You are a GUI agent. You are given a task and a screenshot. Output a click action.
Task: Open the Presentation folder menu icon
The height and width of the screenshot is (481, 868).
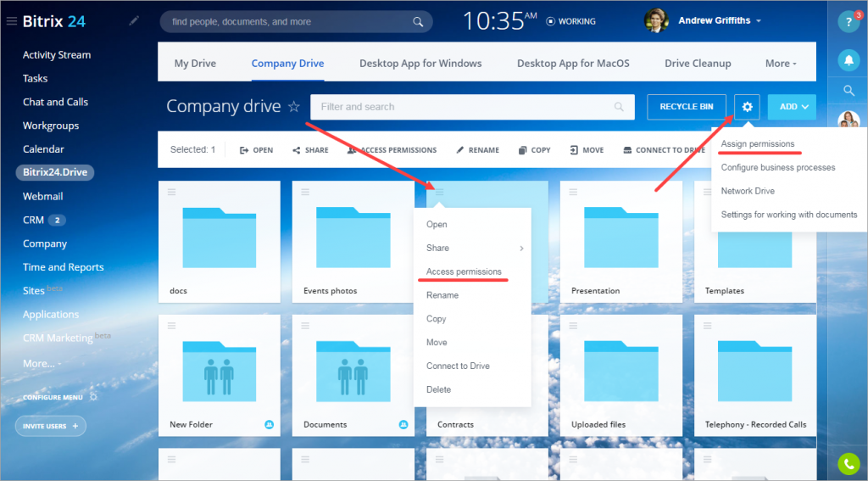(x=573, y=192)
